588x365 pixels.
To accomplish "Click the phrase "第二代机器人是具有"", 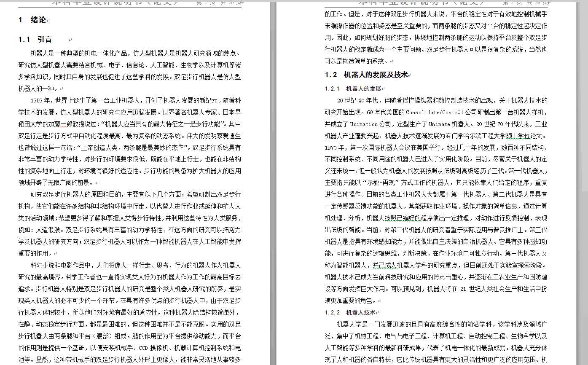I will click(x=520, y=195).
